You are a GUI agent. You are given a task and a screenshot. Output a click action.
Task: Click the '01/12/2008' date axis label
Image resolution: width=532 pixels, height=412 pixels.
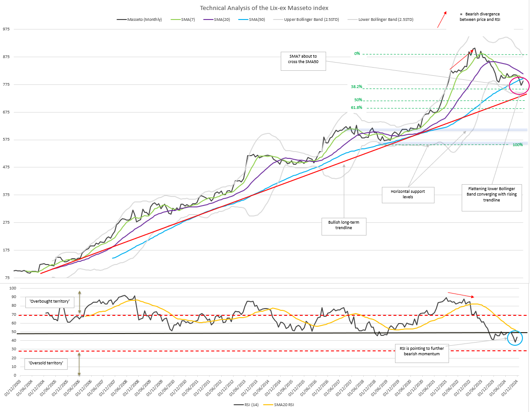[x=132, y=387]
